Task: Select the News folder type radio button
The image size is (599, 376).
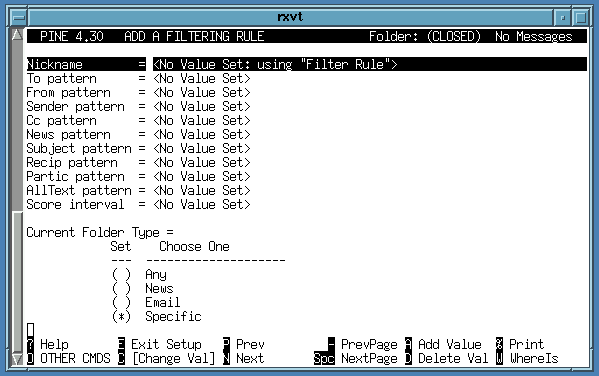Action: pos(121,288)
